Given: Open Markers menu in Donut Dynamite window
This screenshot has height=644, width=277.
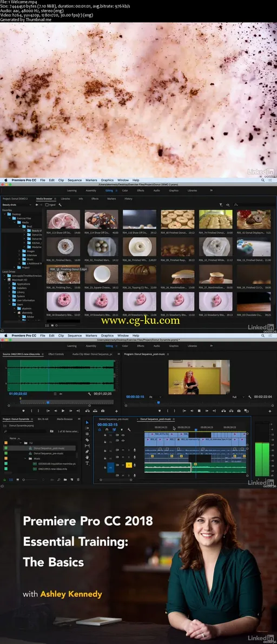Looking at the screenshot, I should pos(91,336).
